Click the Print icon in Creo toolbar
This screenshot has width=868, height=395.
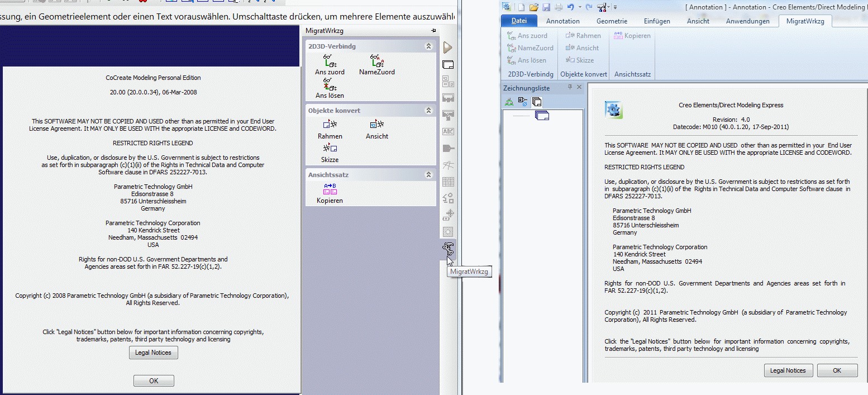(x=558, y=7)
